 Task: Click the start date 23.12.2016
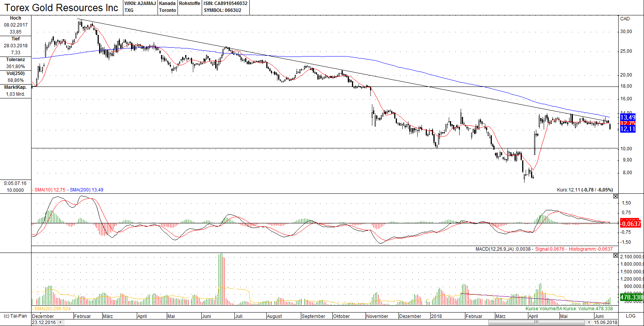[x=44, y=323]
